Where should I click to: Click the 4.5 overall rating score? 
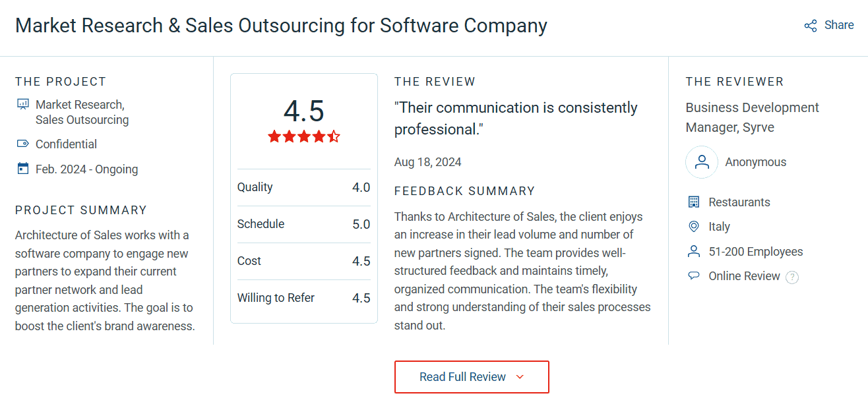click(304, 111)
